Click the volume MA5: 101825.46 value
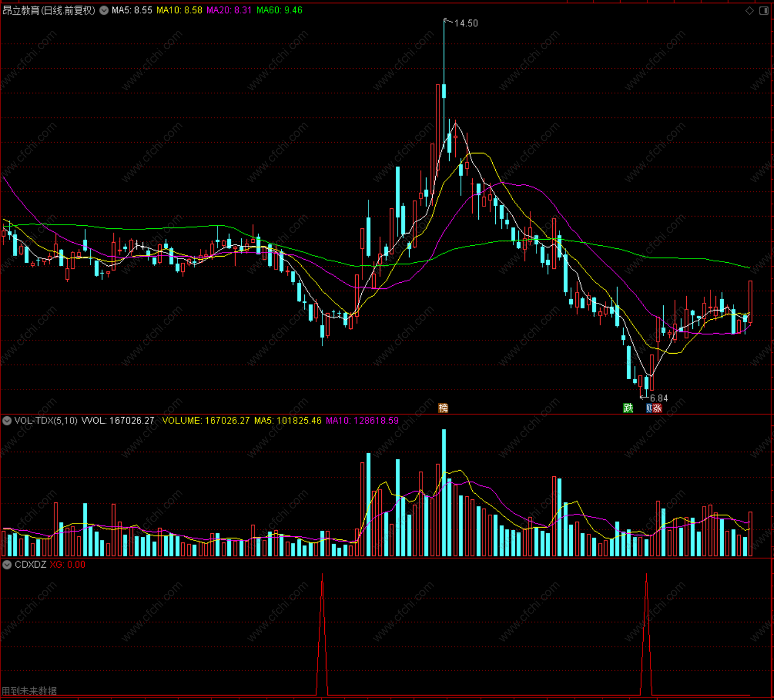 tap(288, 421)
